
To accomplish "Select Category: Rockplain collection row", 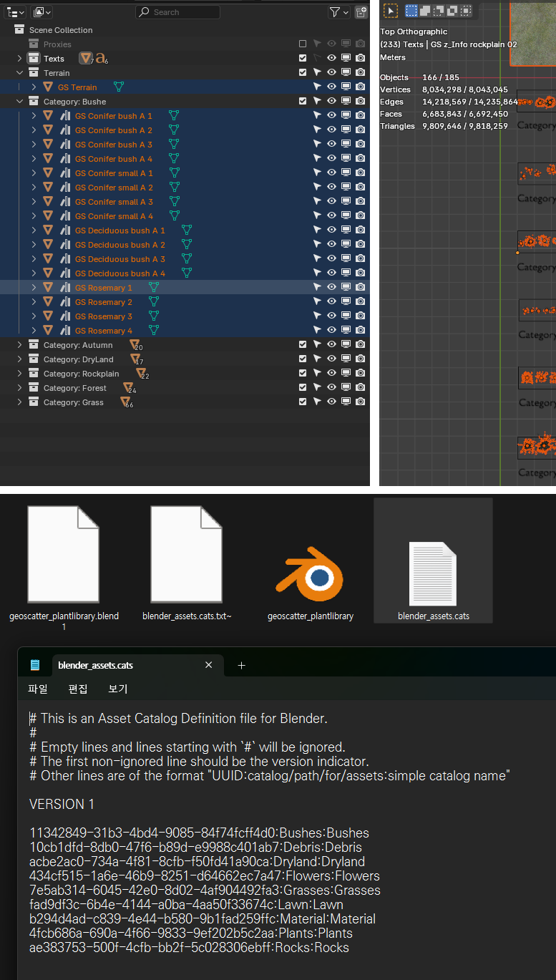I will click(185, 374).
